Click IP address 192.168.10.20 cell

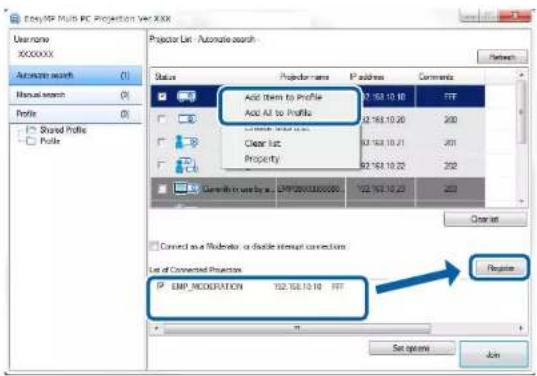point(383,120)
